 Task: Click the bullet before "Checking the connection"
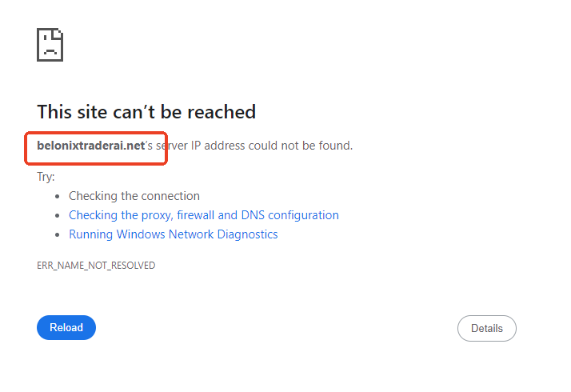58,196
